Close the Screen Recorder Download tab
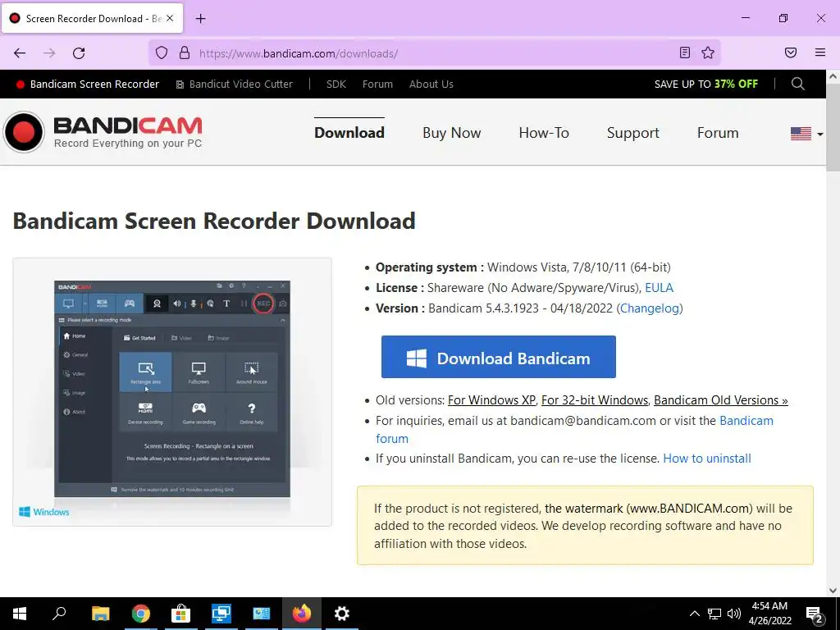This screenshot has height=630, width=840. tap(170, 18)
